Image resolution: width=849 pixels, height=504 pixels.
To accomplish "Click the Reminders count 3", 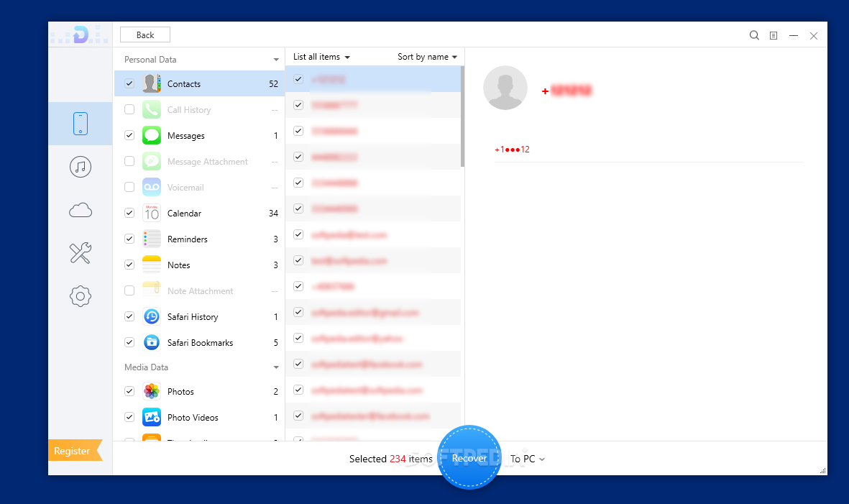I will (275, 239).
